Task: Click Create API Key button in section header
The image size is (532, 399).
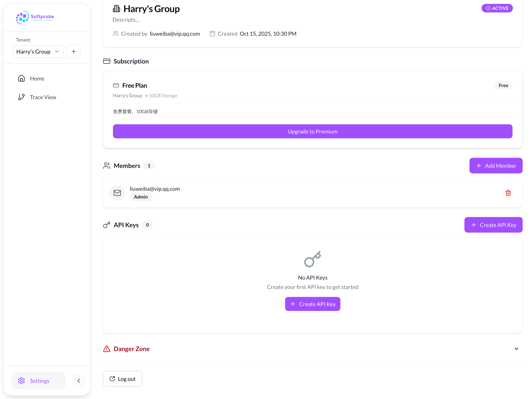Action: coord(493,225)
